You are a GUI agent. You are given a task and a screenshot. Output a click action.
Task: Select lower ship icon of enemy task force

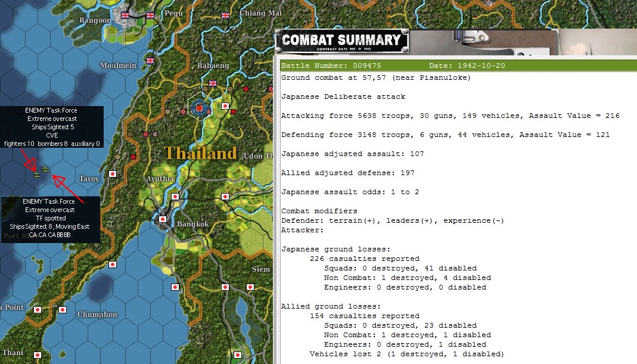pos(37,175)
